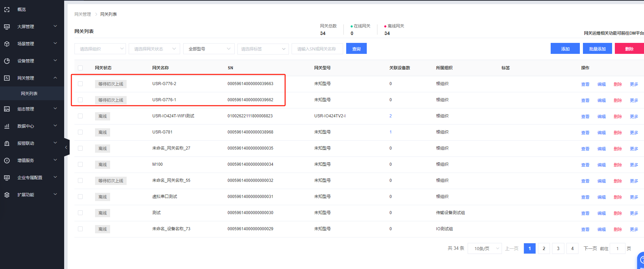Click the 报警联动 alarm icon
Screen dimensions: 644x269
(7, 143)
